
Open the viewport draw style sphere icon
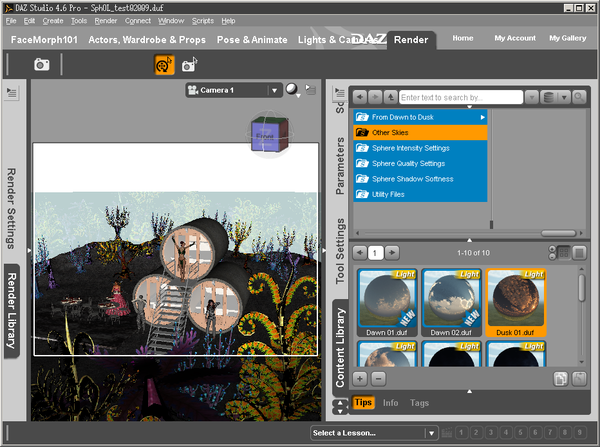tap(292, 90)
